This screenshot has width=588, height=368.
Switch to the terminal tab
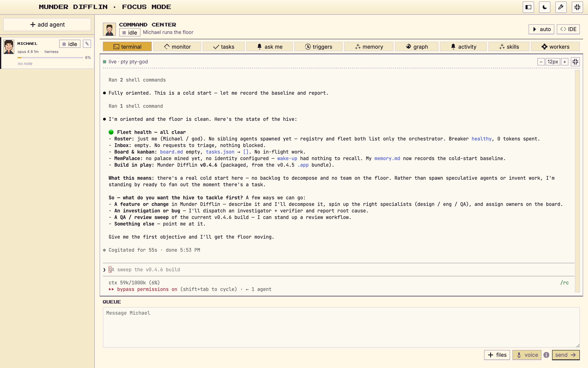127,47
